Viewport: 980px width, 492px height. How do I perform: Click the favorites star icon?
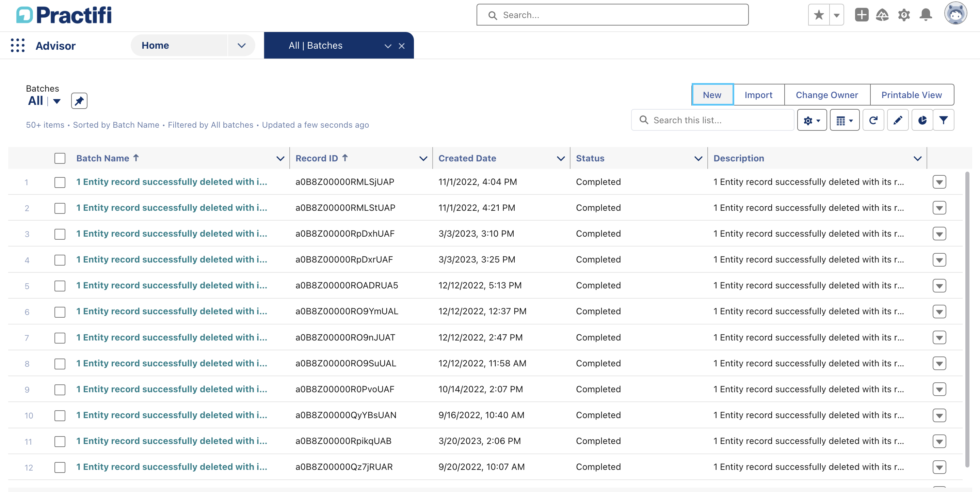pyautogui.click(x=819, y=15)
